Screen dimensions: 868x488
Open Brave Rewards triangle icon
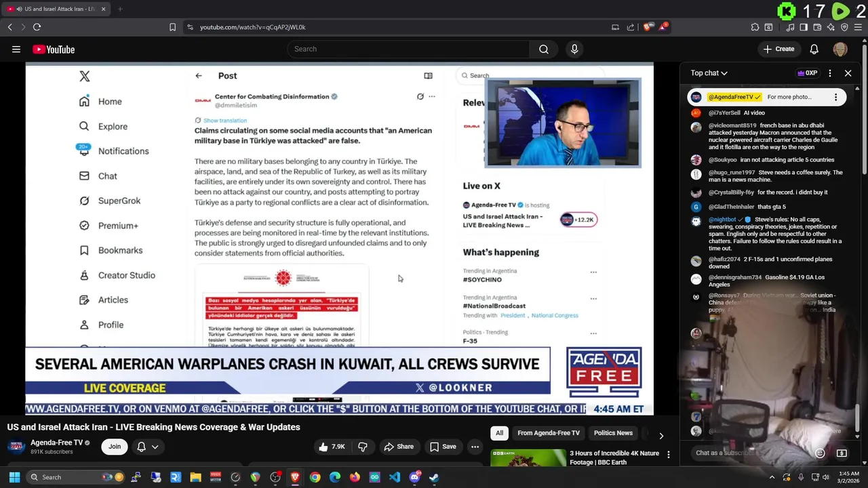point(663,27)
